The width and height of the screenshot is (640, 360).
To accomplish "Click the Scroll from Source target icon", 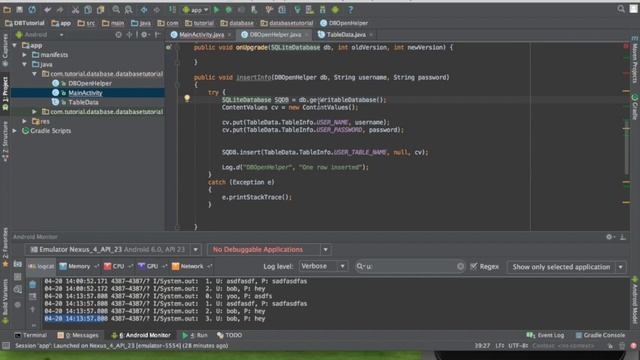I will (x=118, y=35).
